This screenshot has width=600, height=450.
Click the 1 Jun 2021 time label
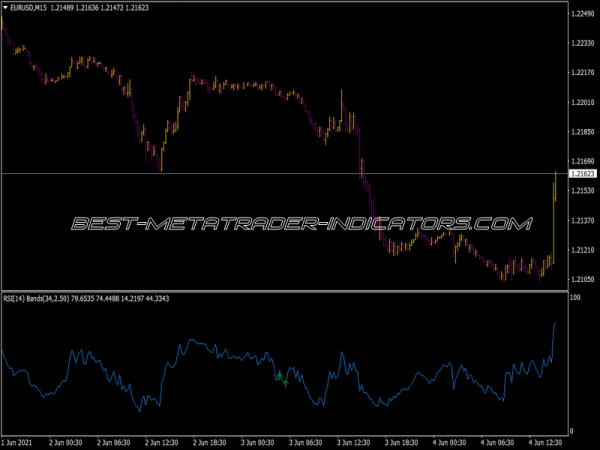click(x=16, y=443)
